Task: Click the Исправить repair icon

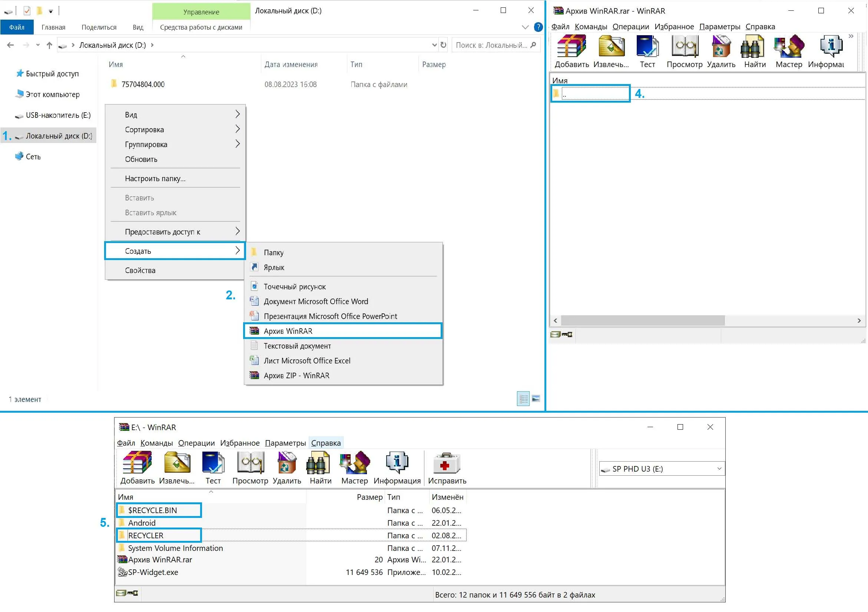Action: 447,463
